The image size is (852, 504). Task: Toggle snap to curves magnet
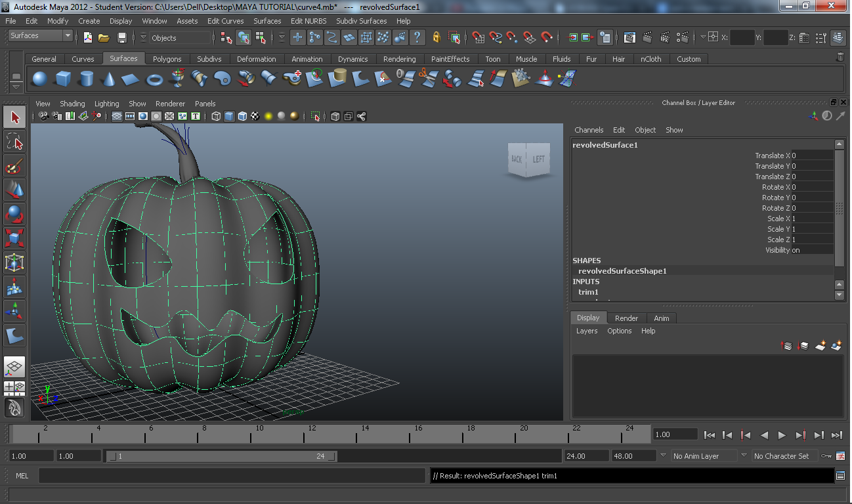496,37
